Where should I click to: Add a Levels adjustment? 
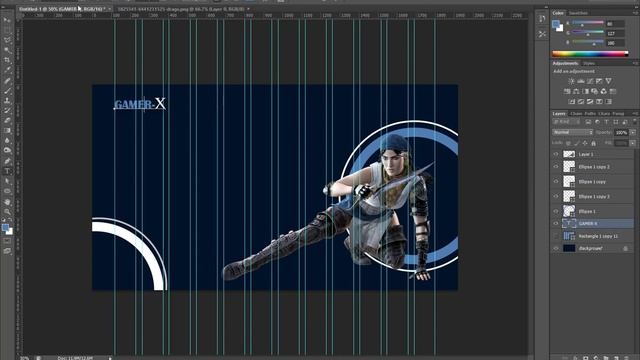(581, 81)
